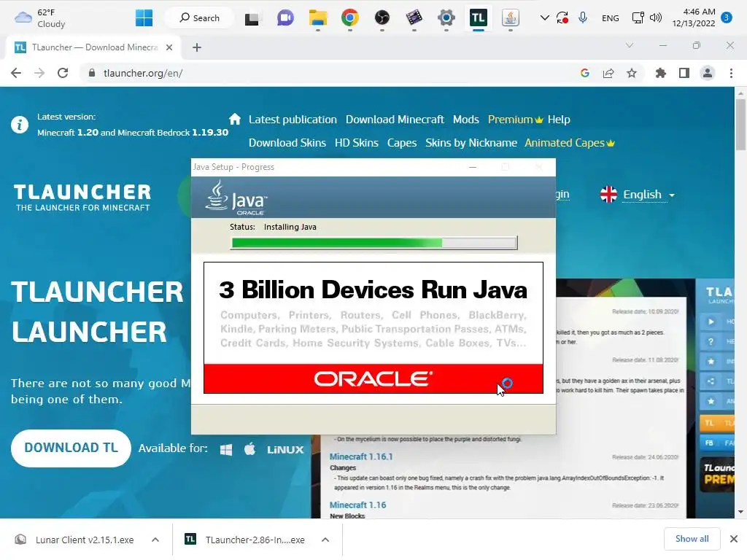Select the TLauncher installer taskbar icon
Viewport: 747px width, 560px height.
[479, 18]
